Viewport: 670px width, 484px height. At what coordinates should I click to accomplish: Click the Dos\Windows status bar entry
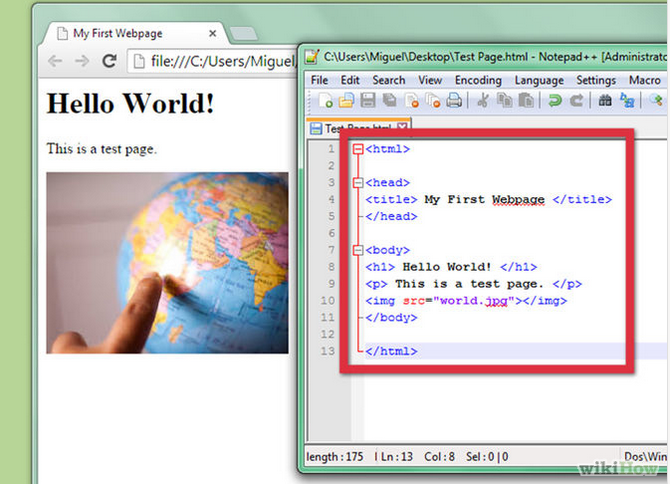[x=645, y=457]
